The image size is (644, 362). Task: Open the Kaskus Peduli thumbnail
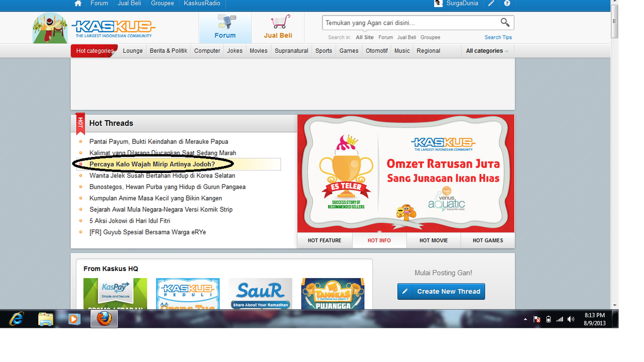[x=188, y=294]
